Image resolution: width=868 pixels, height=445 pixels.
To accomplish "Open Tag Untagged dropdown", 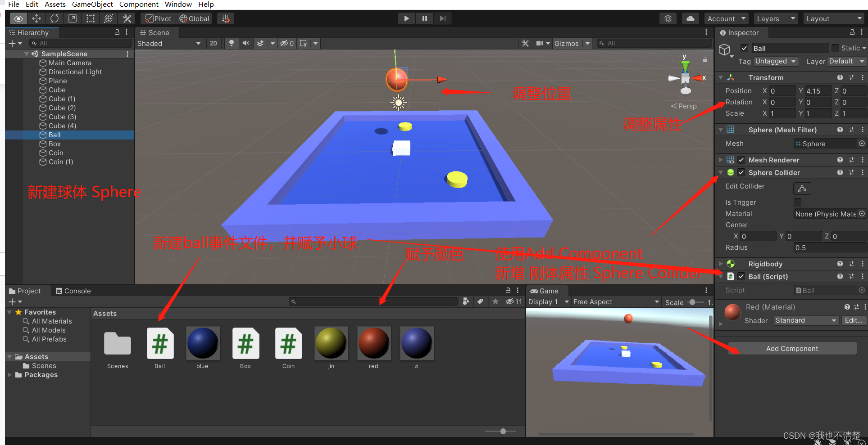I will click(776, 61).
